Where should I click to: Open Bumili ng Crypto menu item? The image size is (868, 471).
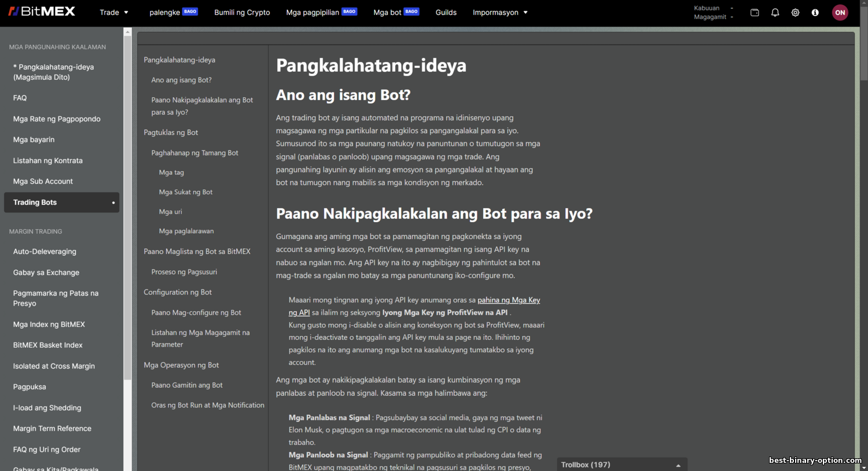coord(242,12)
